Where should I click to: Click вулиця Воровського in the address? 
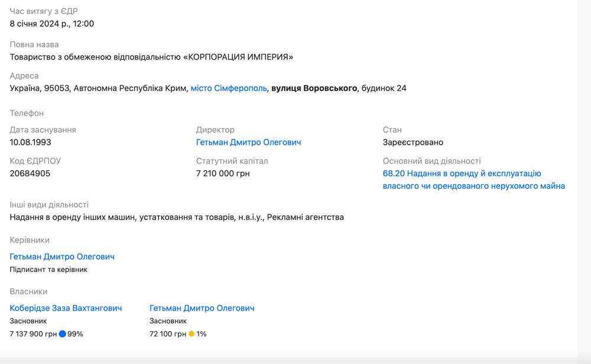(x=314, y=88)
